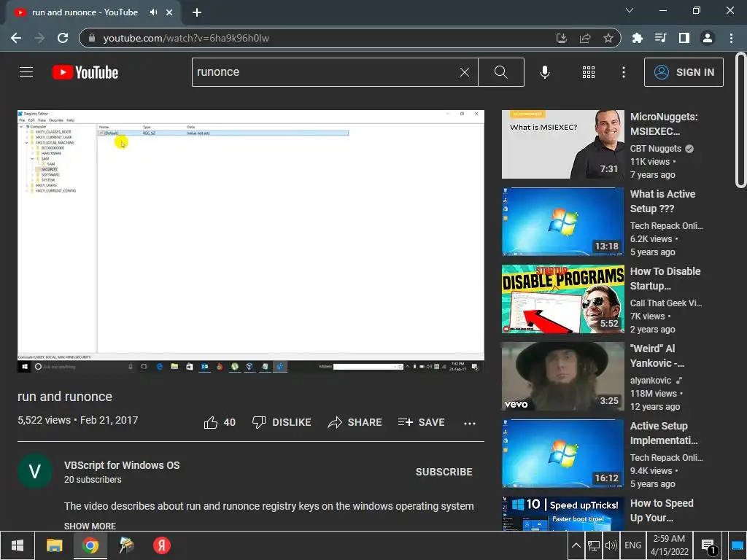Click Speed up Tricks thumbnail
This screenshot has width=747, height=560.
[562, 513]
